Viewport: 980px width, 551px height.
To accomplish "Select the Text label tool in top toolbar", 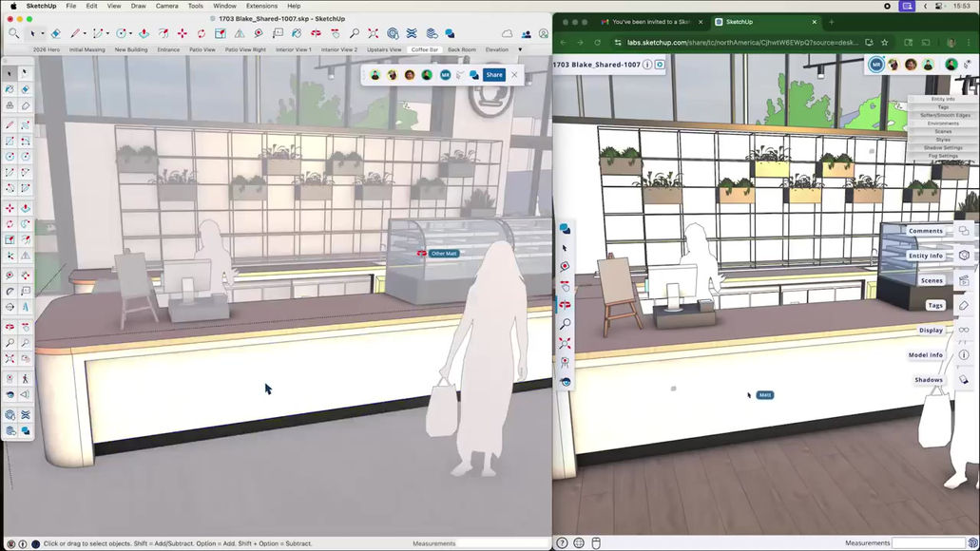I will pos(278,34).
